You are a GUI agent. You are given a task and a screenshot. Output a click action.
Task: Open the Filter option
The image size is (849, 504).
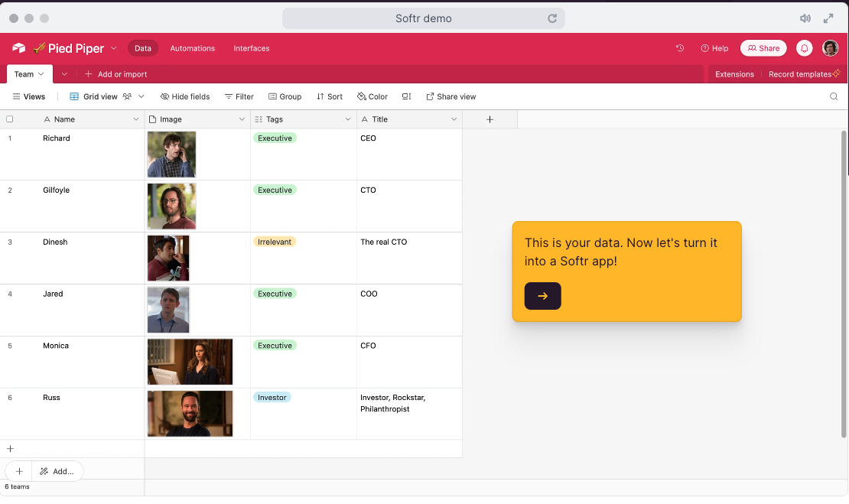click(x=239, y=96)
